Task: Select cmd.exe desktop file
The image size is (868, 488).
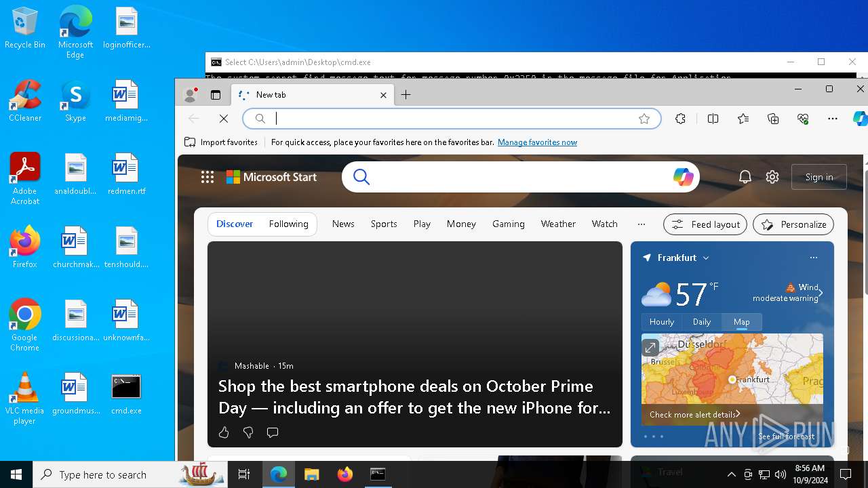Action: click(126, 393)
